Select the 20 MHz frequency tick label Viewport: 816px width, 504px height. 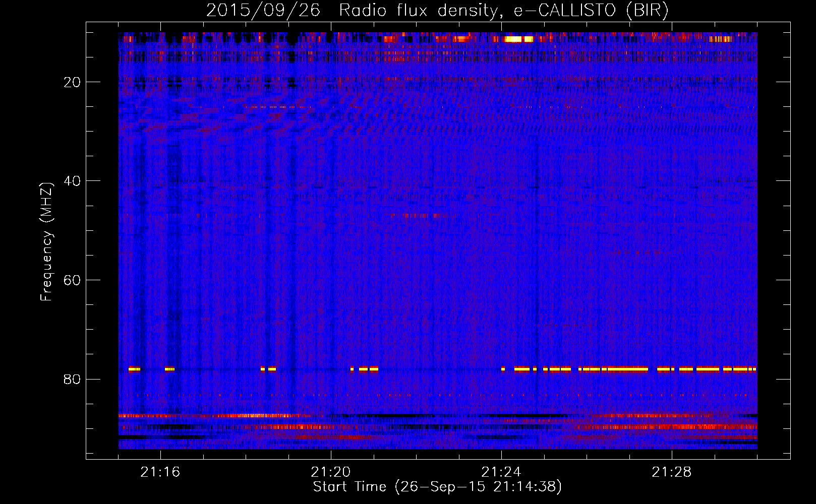coord(73,82)
